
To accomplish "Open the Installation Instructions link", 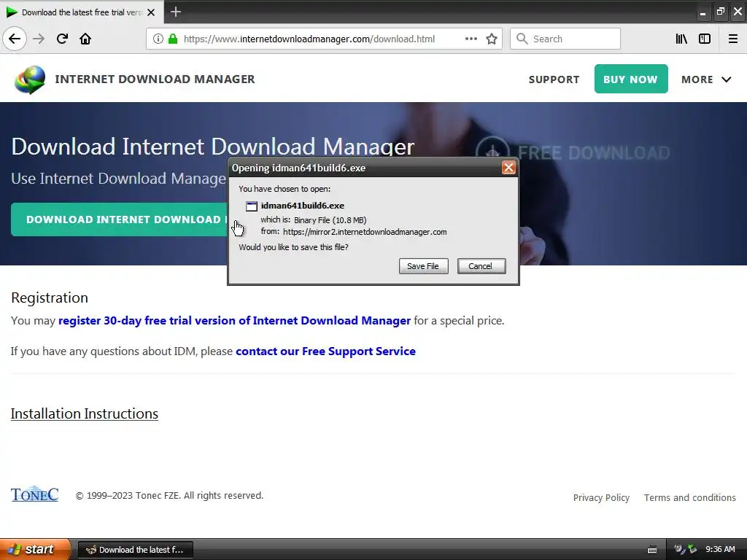I will (85, 414).
